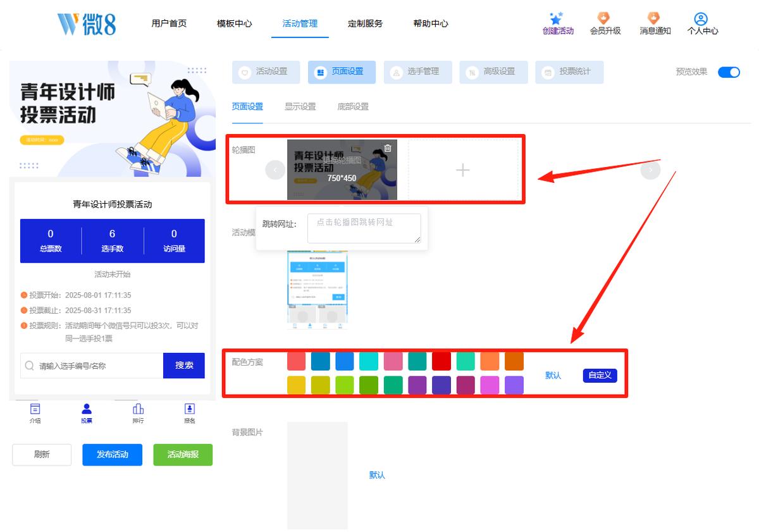The height and width of the screenshot is (532, 759).
Task: Pick the indigo color scheme swatch
Action: [x=441, y=385]
